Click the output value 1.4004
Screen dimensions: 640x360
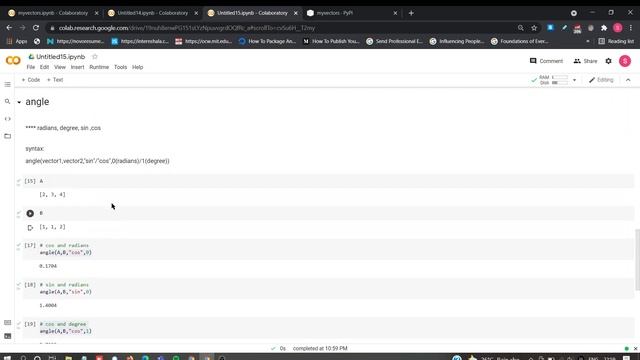(48, 305)
